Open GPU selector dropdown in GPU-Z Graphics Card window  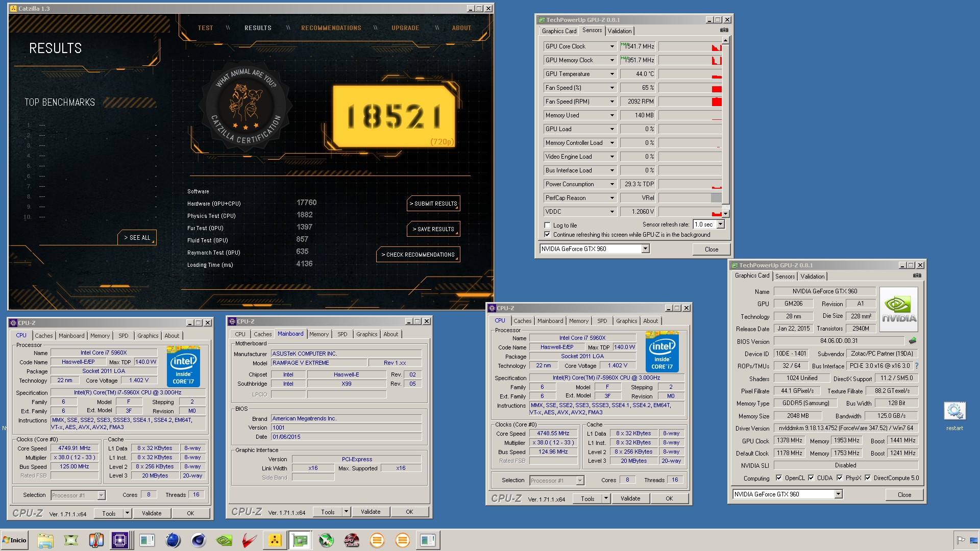point(838,494)
